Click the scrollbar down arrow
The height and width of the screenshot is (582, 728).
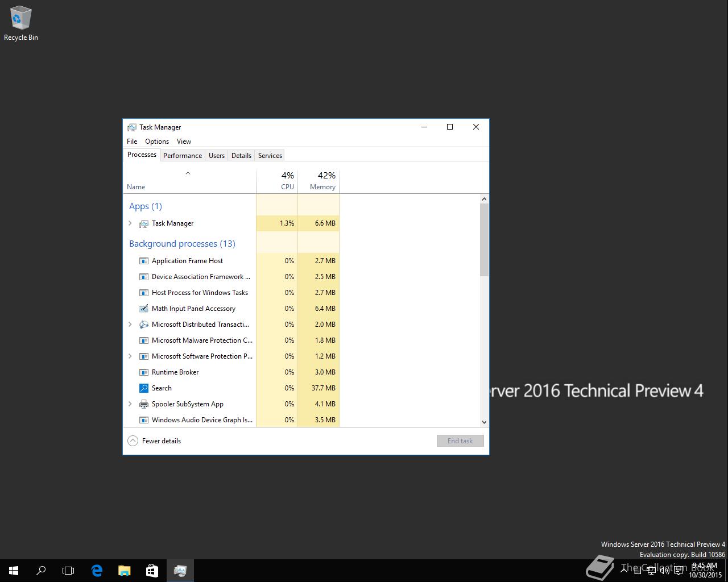[484, 422]
